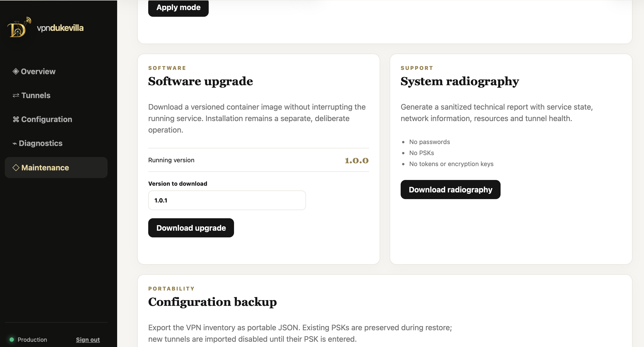Click the green Production status dot
The image size is (644, 347).
coord(11,340)
